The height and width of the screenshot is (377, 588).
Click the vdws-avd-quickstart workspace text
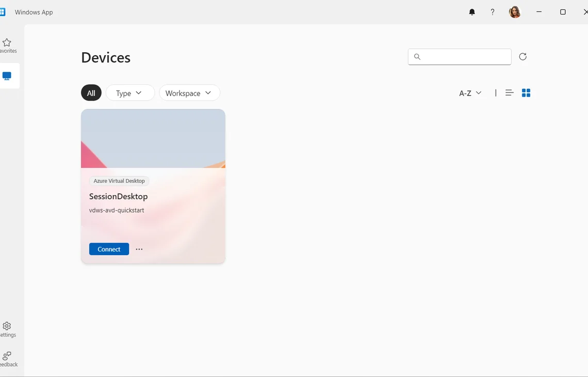pos(117,210)
